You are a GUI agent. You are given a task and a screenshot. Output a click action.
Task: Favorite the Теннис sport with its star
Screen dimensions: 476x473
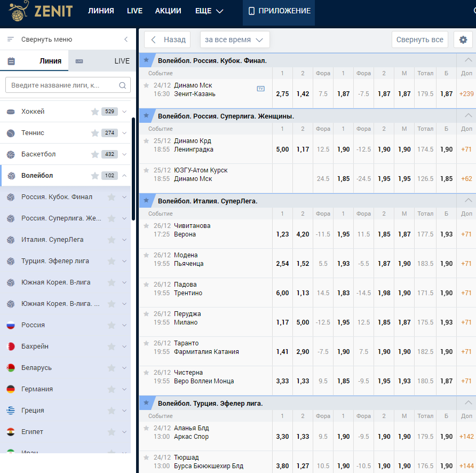[94, 133]
